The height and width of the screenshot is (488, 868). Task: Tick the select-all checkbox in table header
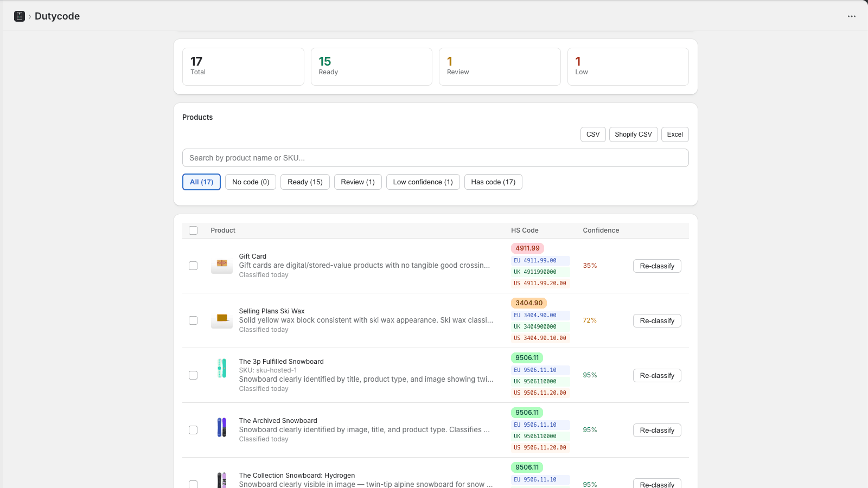tap(193, 230)
